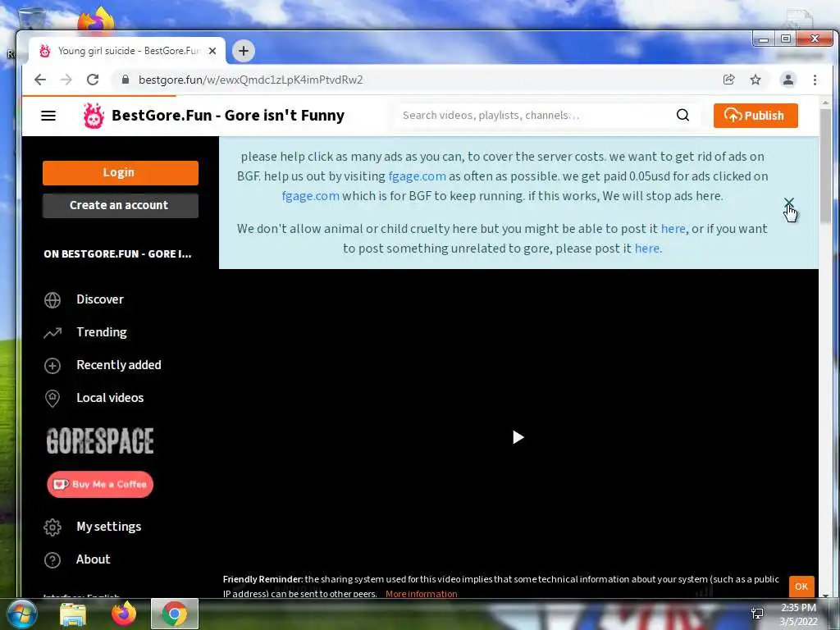The width and height of the screenshot is (840, 630).
Task: Focus the Search videos, playlists, channels field
Action: pyautogui.click(x=536, y=115)
